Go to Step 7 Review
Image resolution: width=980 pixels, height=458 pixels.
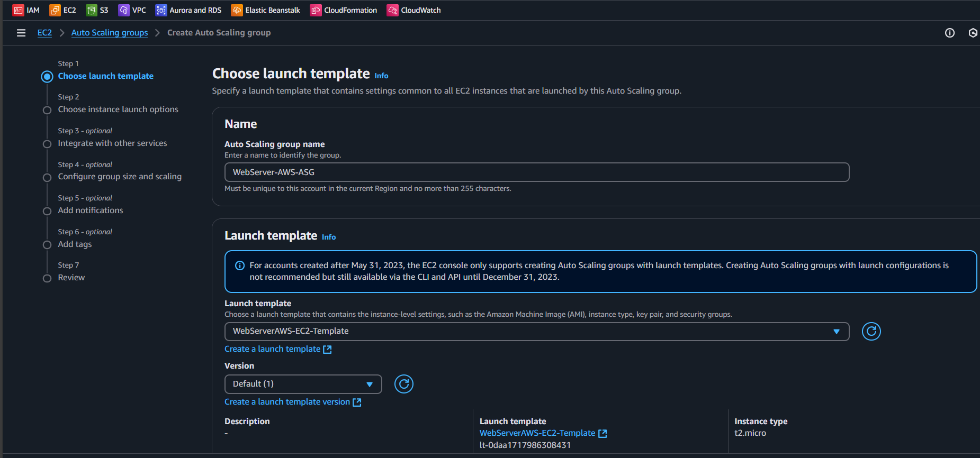[x=71, y=278]
